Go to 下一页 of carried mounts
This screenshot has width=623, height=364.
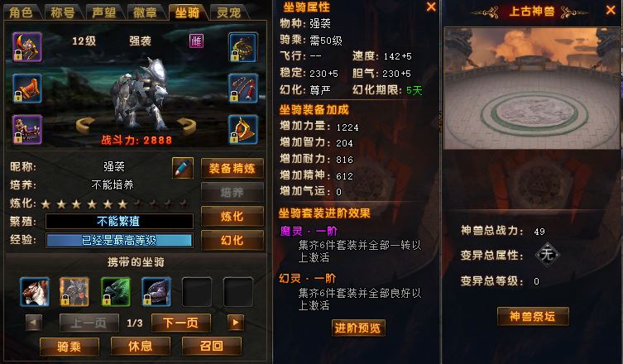click(181, 323)
